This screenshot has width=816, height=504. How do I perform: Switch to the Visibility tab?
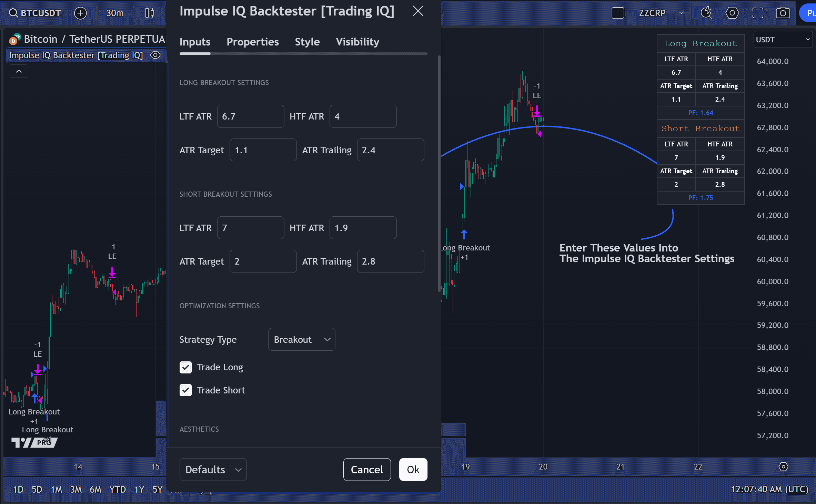click(357, 42)
